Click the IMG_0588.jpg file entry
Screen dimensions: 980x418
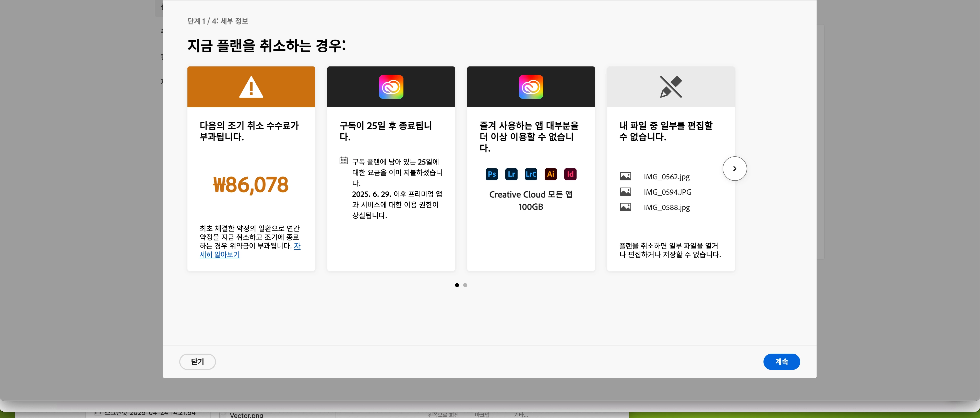[x=666, y=207]
